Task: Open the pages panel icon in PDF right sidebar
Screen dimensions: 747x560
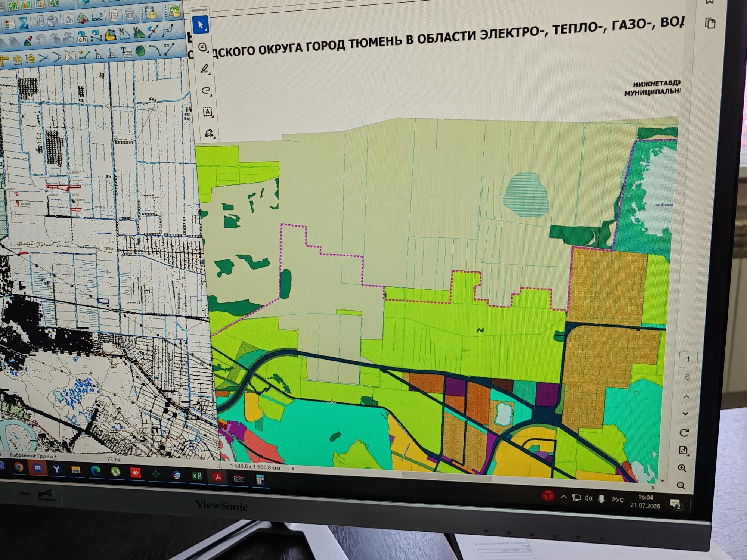Action: click(710, 23)
